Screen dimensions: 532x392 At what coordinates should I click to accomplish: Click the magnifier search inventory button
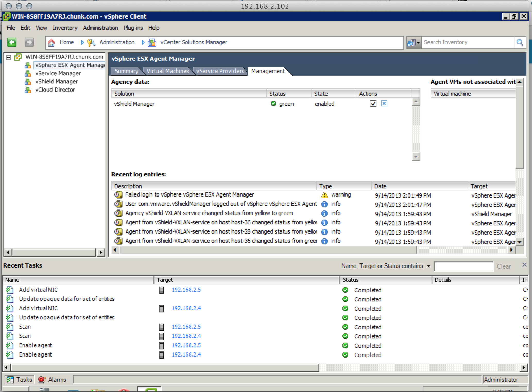click(520, 42)
